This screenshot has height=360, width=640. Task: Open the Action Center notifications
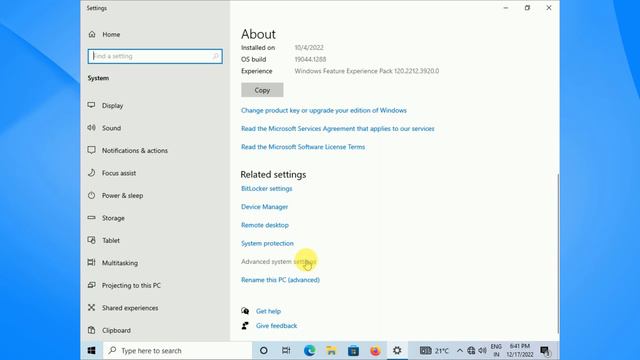[x=545, y=351]
